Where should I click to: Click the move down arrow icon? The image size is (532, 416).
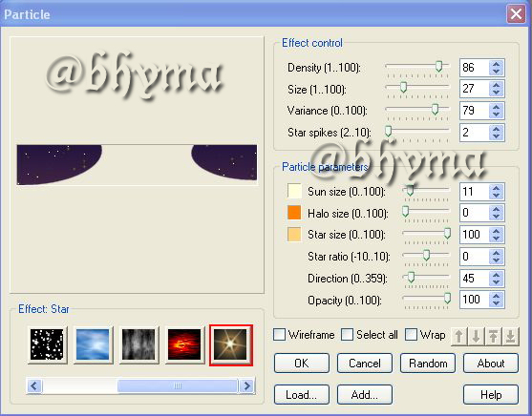(477, 336)
